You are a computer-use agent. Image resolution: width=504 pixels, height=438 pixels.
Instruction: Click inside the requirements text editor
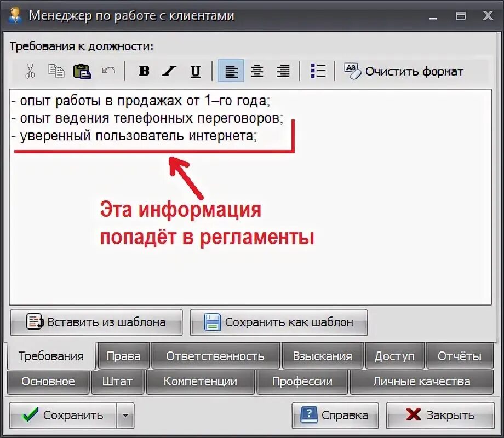pos(250,197)
